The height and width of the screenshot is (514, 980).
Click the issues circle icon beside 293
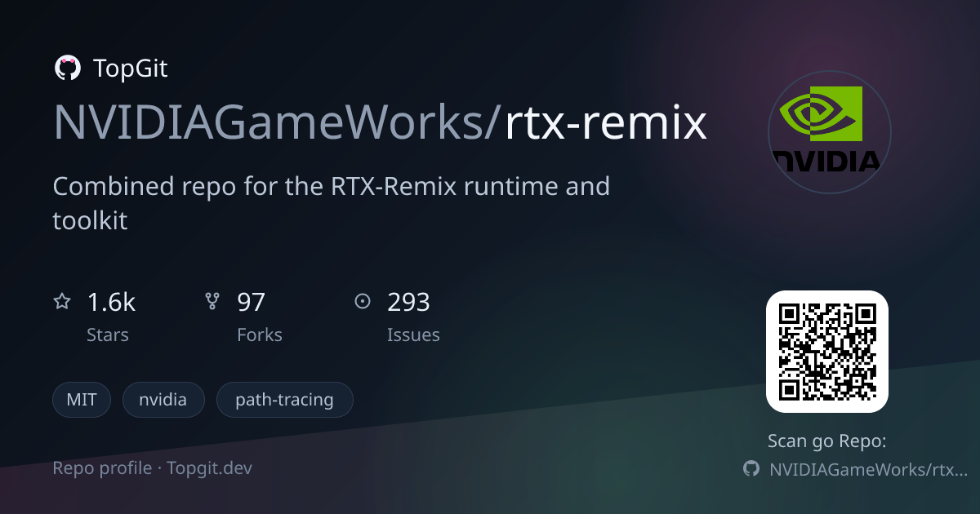click(x=363, y=302)
